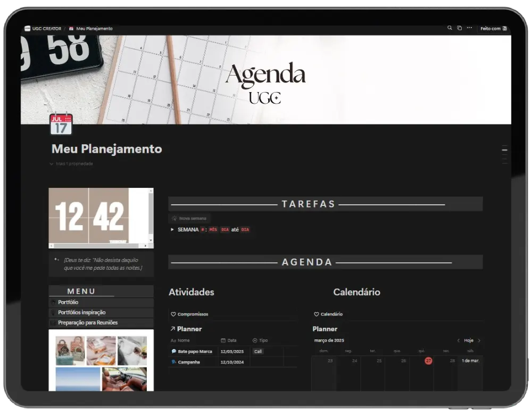Click the handbags photo thumbnail
Viewport: 532px width, 415px height.
70,351
